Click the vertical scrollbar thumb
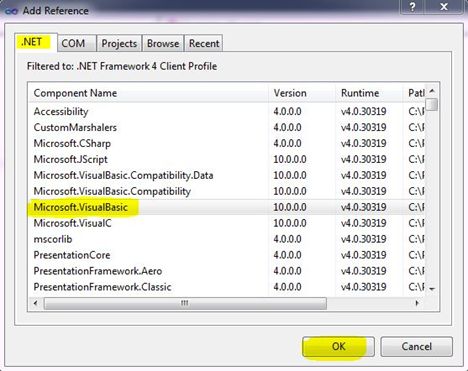Screen dimensions: 468x371 [x=432, y=104]
